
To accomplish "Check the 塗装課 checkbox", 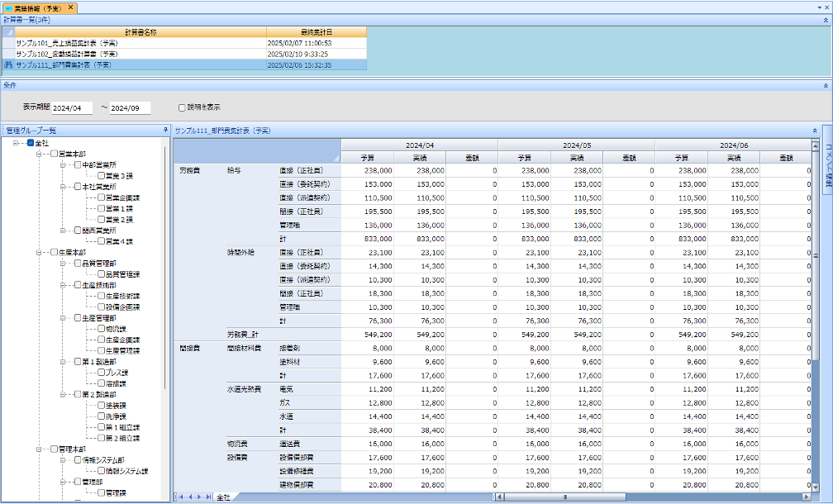I will click(x=101, y=406).
